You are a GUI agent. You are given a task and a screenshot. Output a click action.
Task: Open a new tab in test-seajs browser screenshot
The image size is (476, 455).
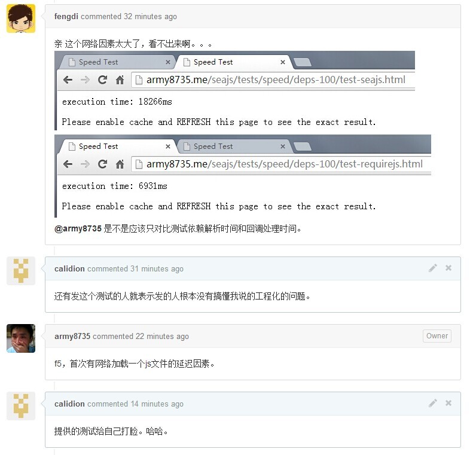click(303, 62)
